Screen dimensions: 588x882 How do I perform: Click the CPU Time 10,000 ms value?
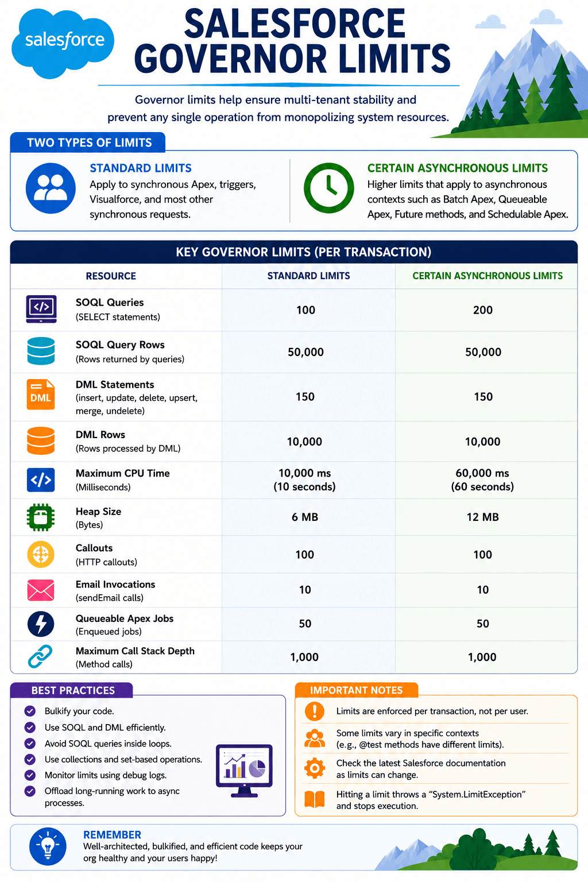point(304,473)
